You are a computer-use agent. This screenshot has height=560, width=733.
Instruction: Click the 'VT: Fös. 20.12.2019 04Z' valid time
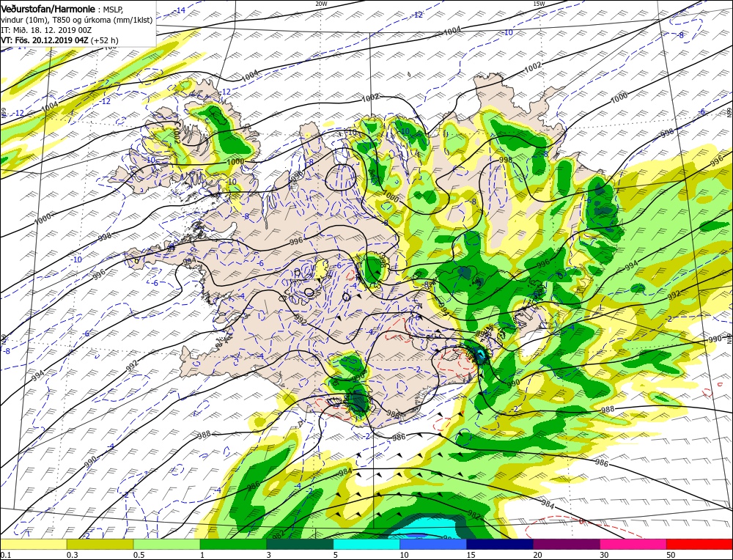tap(45, 40)
